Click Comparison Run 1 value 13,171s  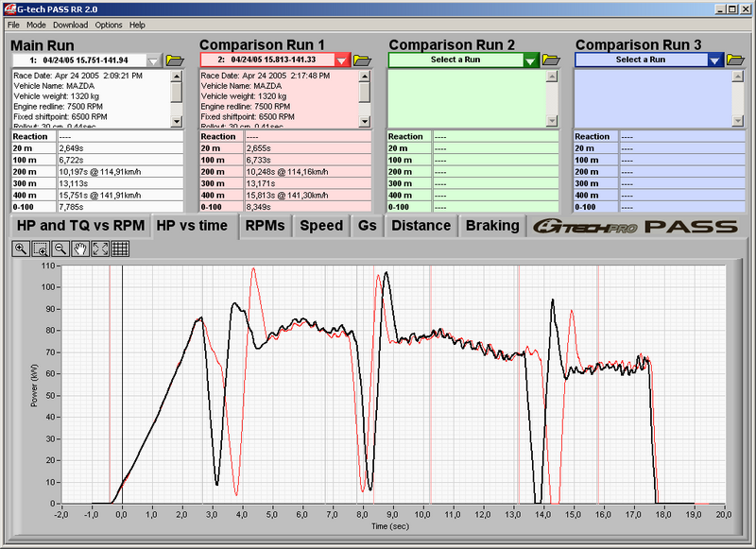click(308, 183)
